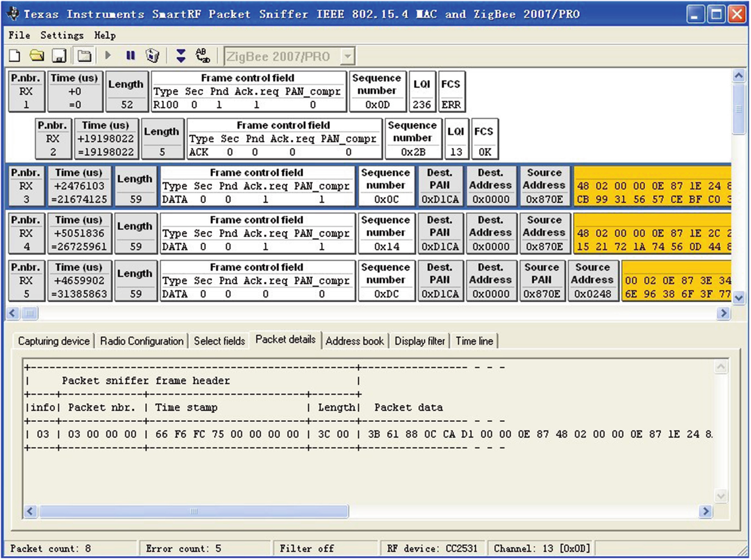The image size is (751, 560).
Task: Clear packets with the trash bin icon
Action: coord(153,55)
